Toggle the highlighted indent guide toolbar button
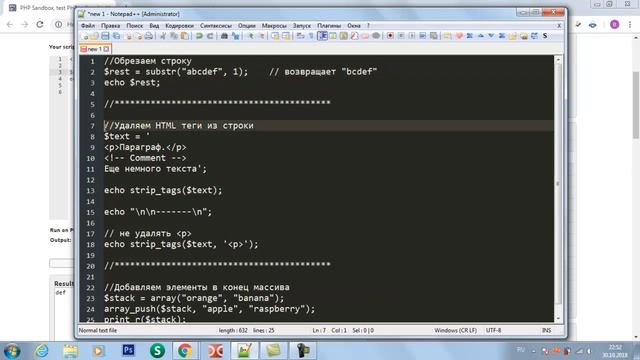Screen dimensions: 640x360 click(x=322, y=36)
